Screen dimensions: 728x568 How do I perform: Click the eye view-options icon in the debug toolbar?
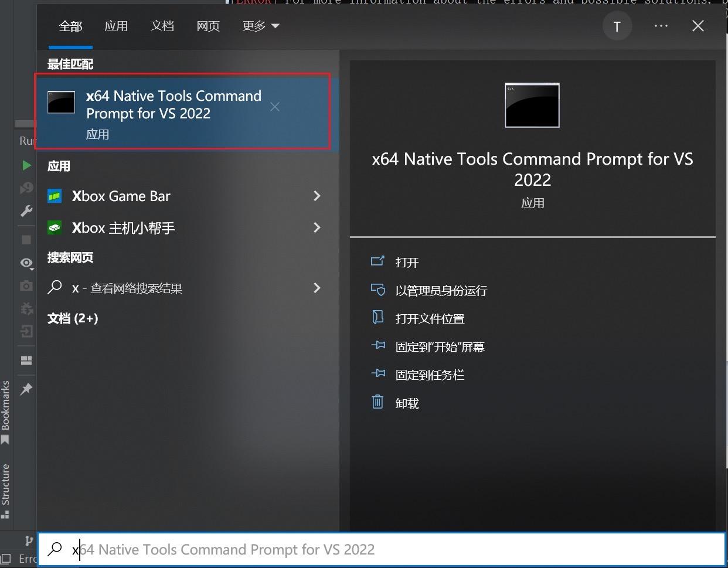(x=26, y=263)
